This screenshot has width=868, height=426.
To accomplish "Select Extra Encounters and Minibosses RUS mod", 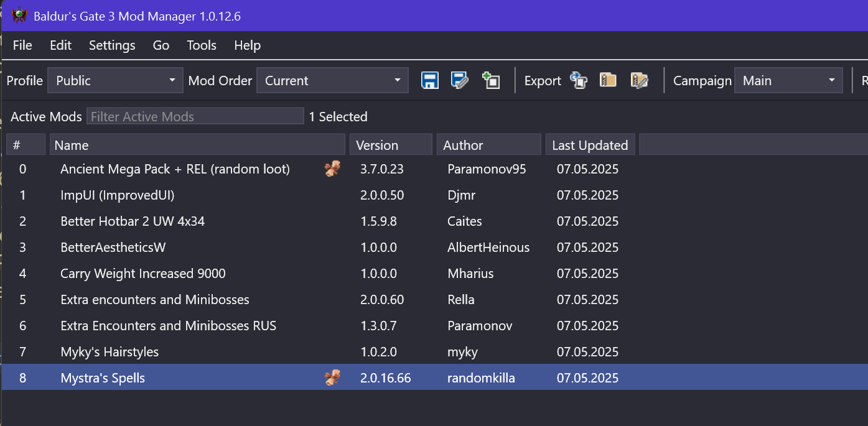I will tap(434, 325).
